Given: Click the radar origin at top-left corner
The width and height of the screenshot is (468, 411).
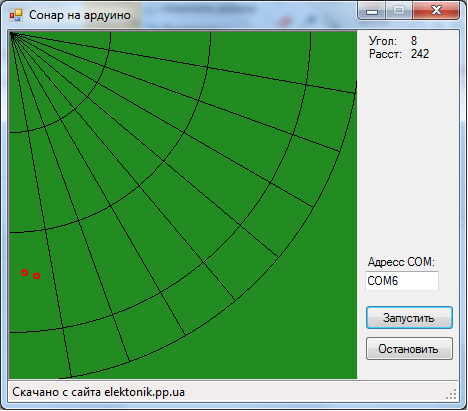Looking at the screenshot, I should 12,34.
